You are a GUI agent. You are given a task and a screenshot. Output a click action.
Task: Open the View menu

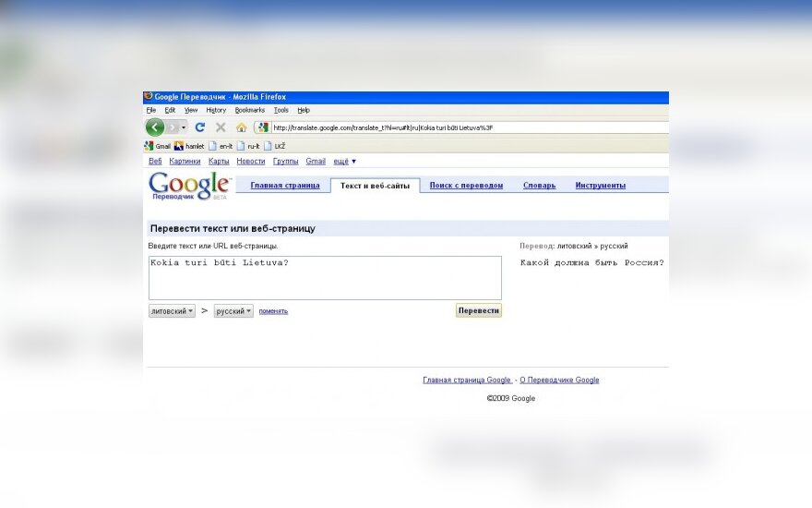(x=191, y=110)
